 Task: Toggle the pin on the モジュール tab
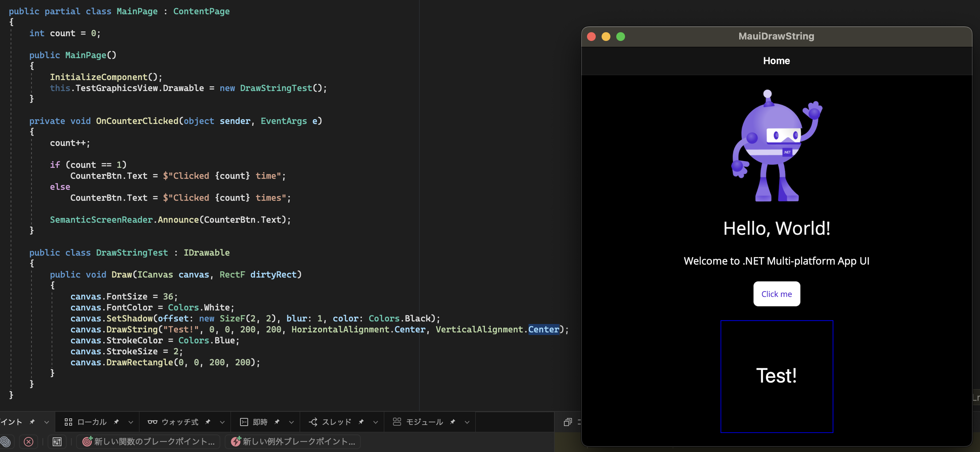point(453,422)
